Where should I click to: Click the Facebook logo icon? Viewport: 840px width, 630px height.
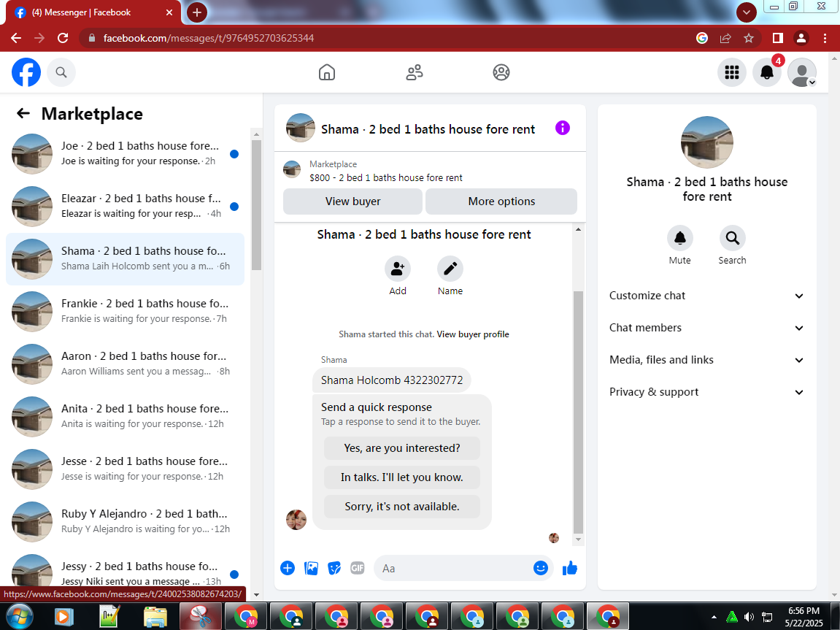[26, 72]
